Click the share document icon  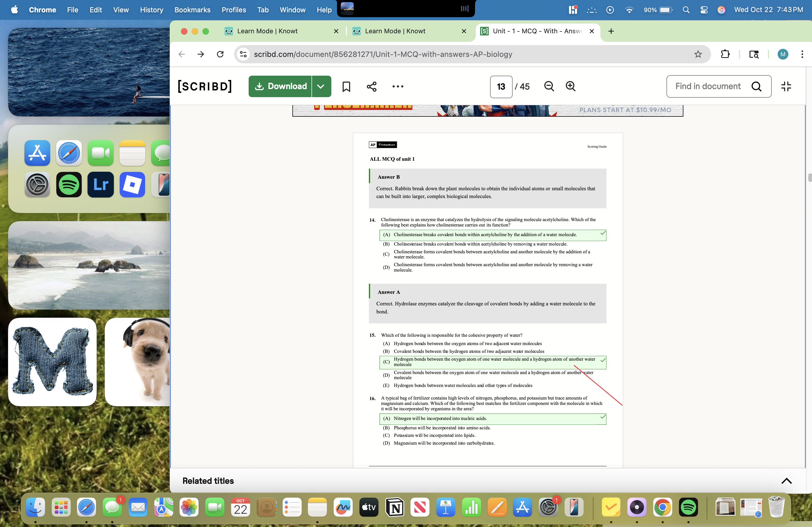(372, 87)
